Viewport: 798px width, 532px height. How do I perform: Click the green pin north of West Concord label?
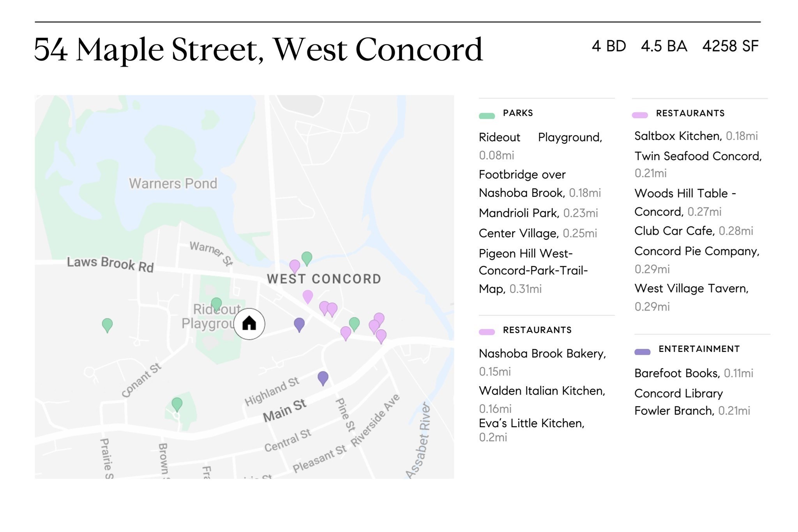pyautogui.click(x=307, y=258)
